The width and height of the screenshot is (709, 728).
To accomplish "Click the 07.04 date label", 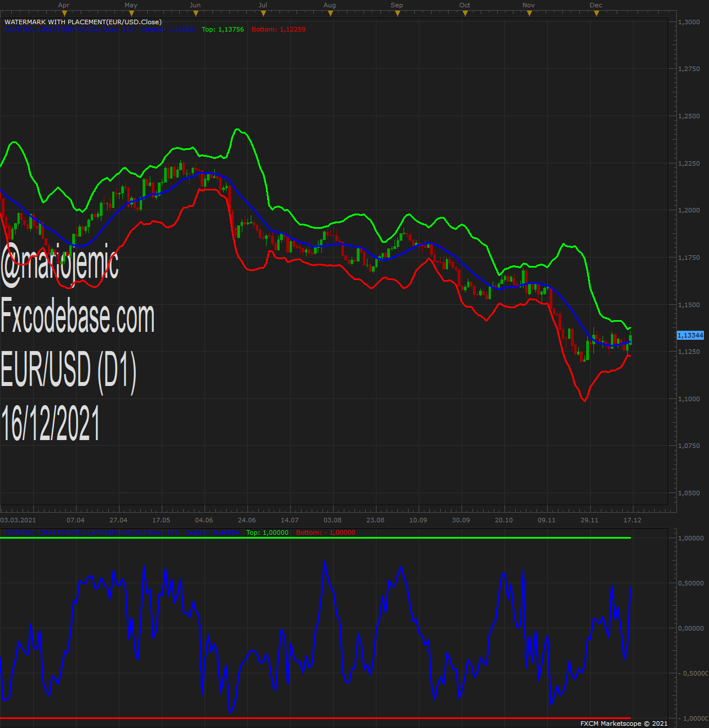I will pyautogui.click(x=76, y=520).
